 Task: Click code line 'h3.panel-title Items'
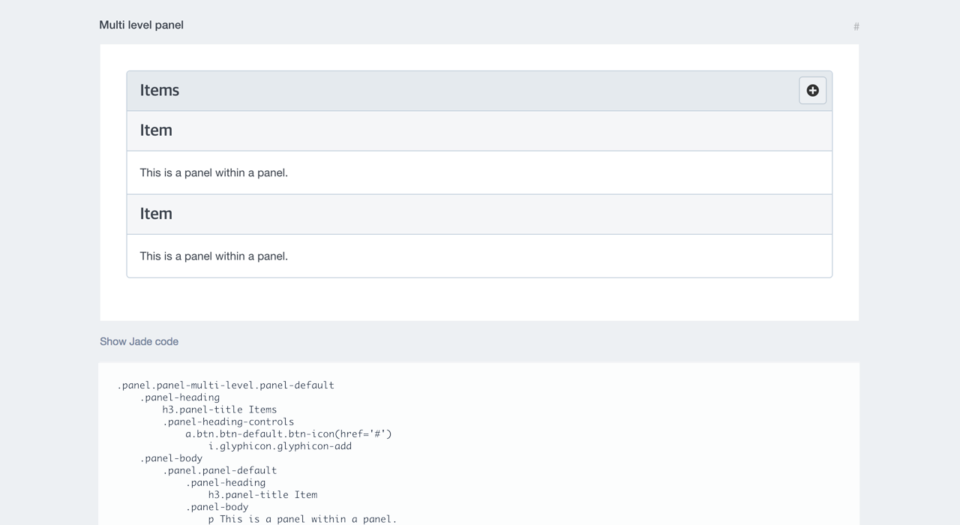[219, 409]
